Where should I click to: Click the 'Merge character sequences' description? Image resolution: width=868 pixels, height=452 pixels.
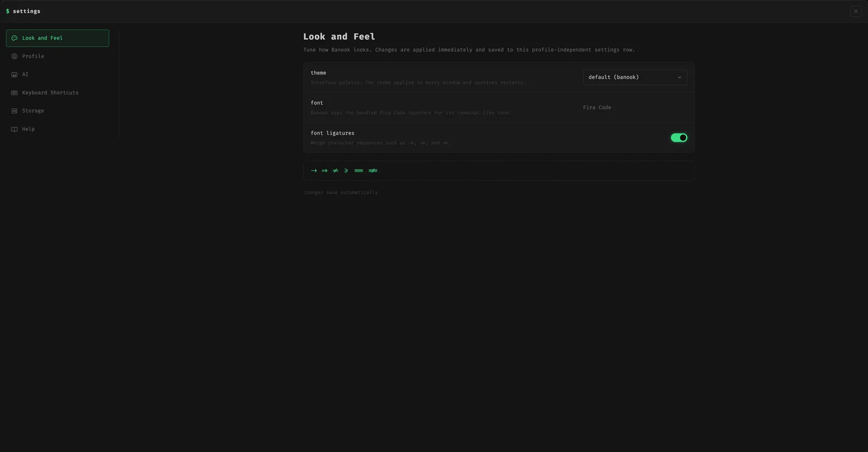point(380,143)
